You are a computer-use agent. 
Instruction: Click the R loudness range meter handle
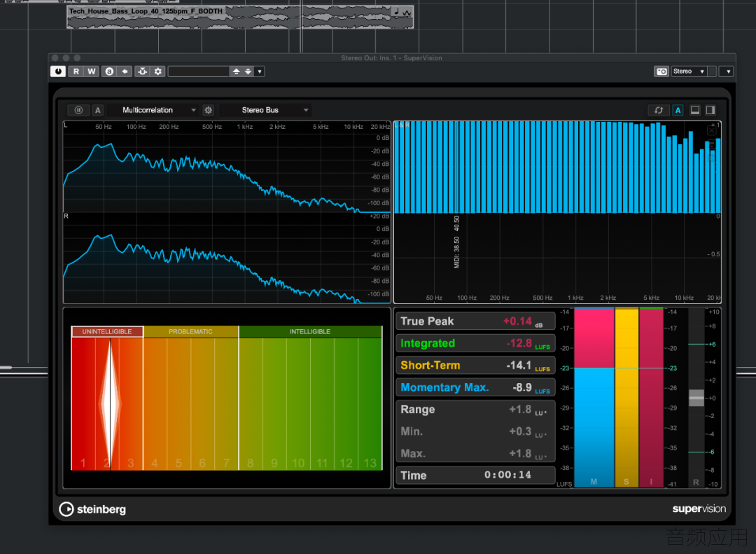click(x=696, y=398)
